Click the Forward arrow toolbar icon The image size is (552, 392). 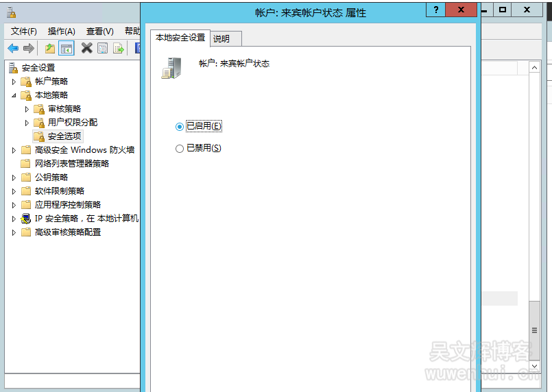[x=29, y=48]
